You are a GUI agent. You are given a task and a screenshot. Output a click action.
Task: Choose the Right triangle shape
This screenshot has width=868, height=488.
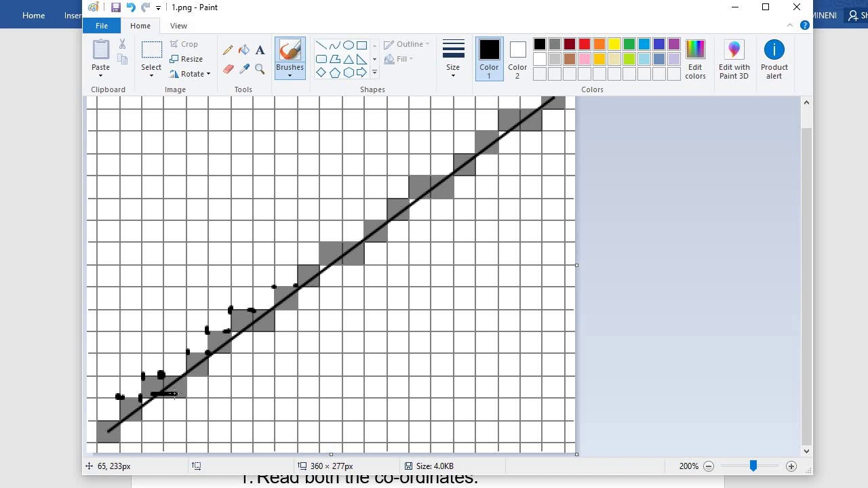(x=362, y=59)
